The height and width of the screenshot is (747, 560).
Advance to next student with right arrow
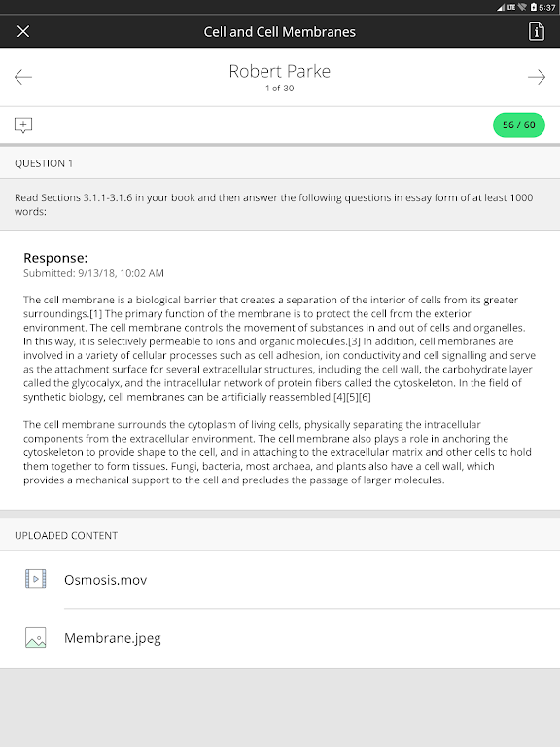(537, 77)
